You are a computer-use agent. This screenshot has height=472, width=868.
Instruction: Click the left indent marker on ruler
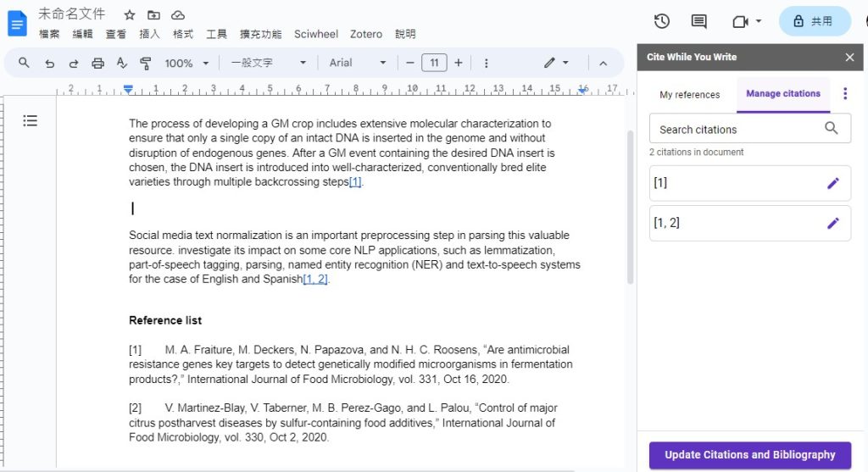pyautogui.click(x=128, y=91)
